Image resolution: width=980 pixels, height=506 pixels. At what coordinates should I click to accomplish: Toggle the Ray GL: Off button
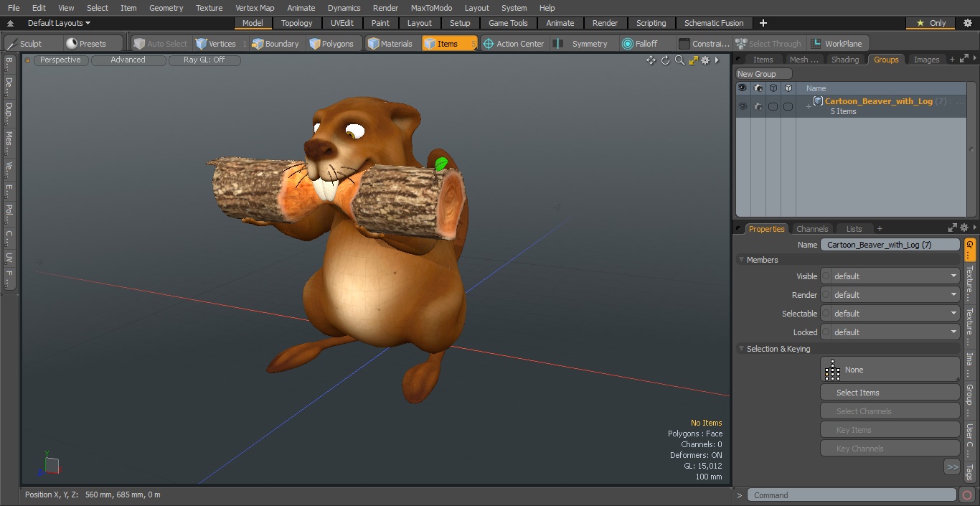[204, 60]
